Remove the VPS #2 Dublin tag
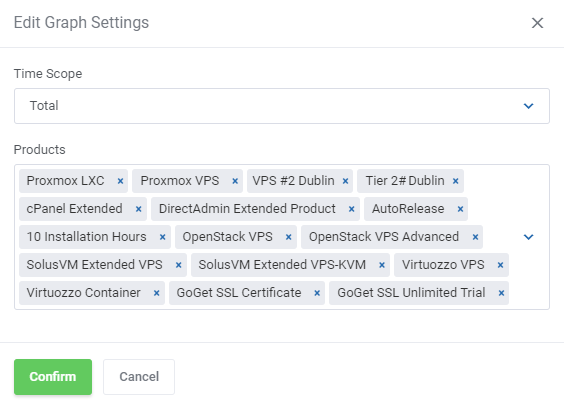This screenshot has height=409, width=564. pyautogui.click(x=345, y=181)
